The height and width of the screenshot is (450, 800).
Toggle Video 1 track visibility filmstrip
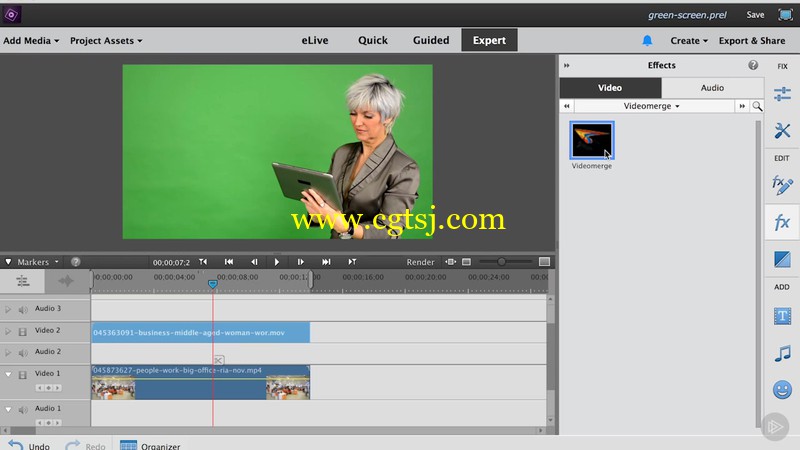[x=22, y=375]
